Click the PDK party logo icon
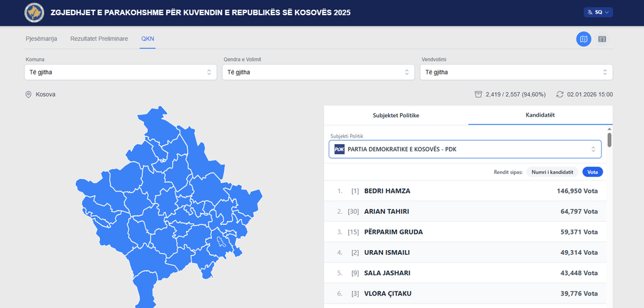The height and width of the screenshot is (308, 644). 339,149
